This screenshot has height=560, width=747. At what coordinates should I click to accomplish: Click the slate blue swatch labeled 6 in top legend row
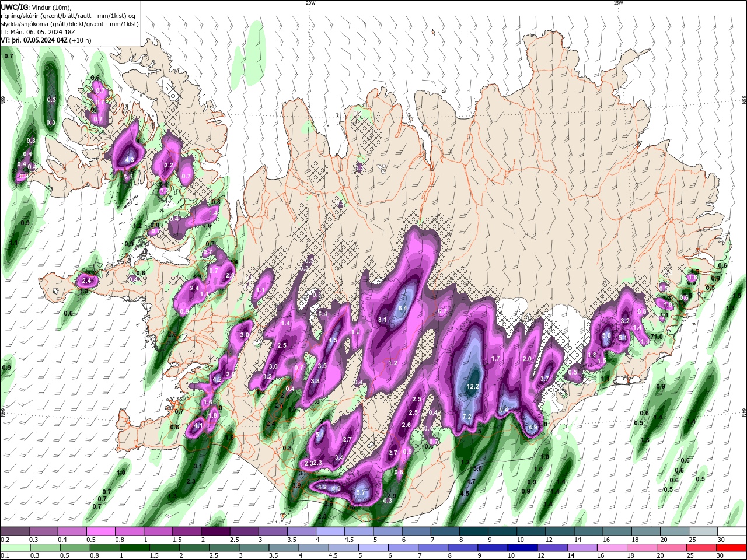click(416, 531)
